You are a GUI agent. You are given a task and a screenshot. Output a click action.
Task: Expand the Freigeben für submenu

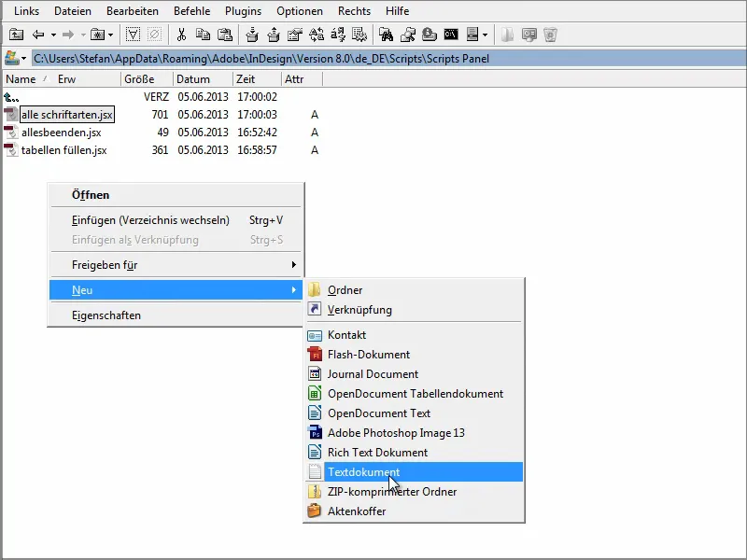176,265
